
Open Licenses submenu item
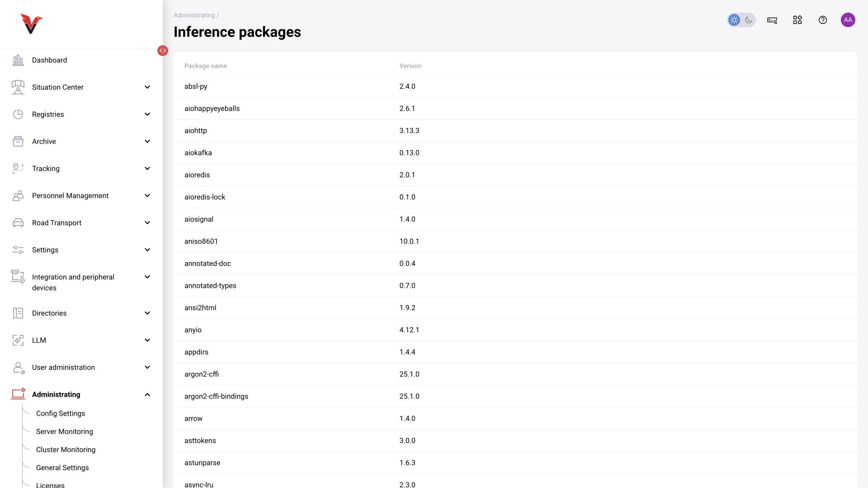click(50, 485)
